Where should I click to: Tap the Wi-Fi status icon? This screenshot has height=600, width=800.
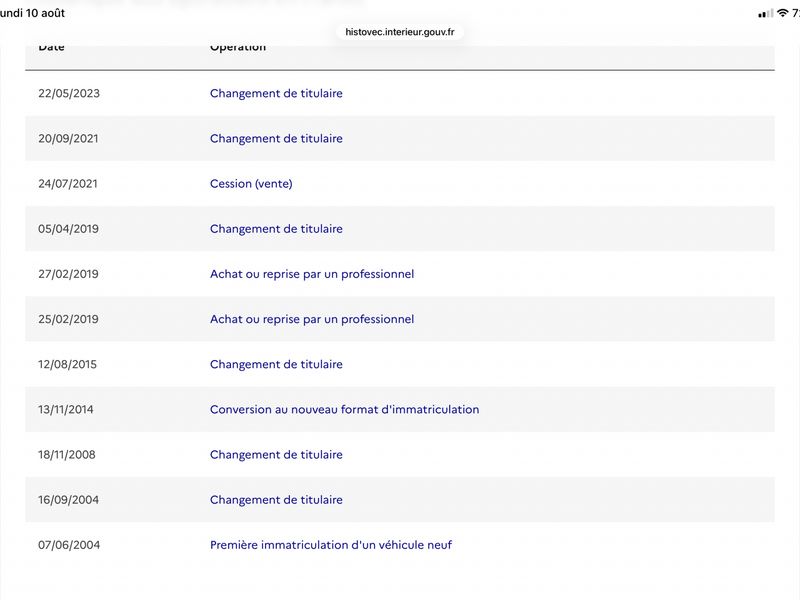coord(782,13)
